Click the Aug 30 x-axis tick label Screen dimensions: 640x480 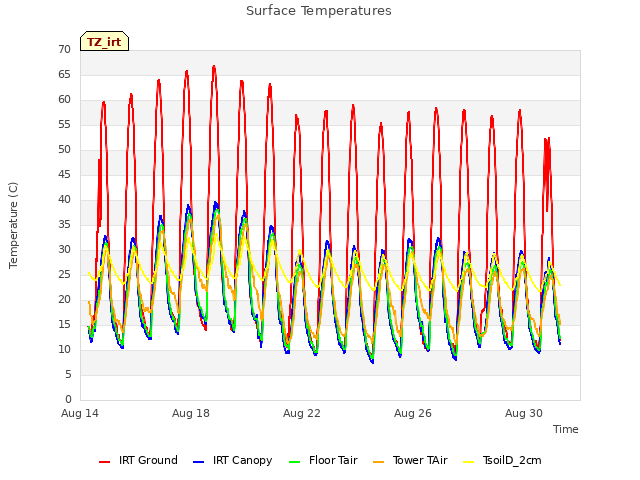click(524, 413)
